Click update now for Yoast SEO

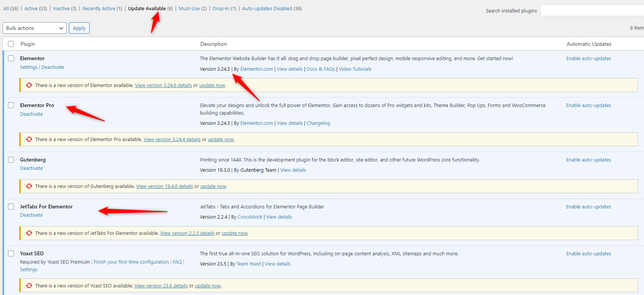click(208, 286)
